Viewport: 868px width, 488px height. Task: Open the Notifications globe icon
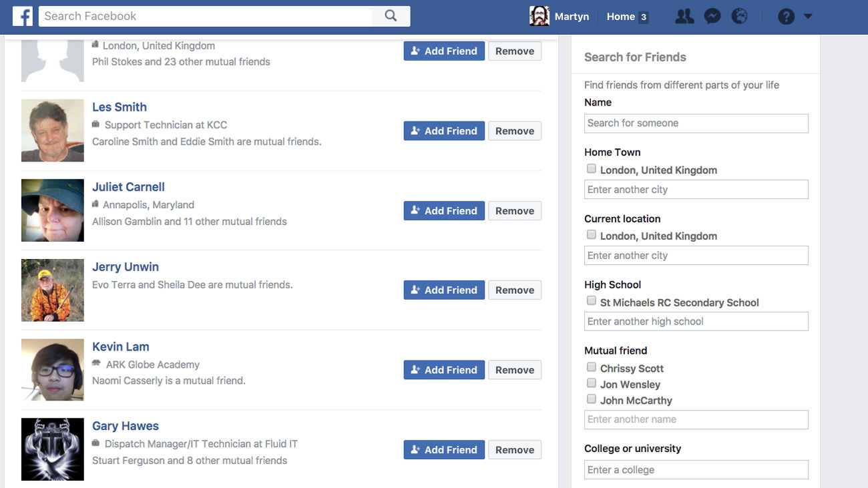click(x=740, y=17)
